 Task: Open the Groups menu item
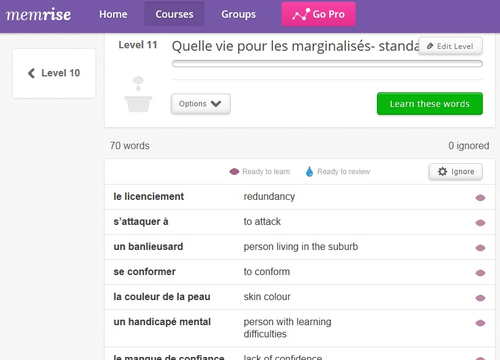(x=239, y=14)
